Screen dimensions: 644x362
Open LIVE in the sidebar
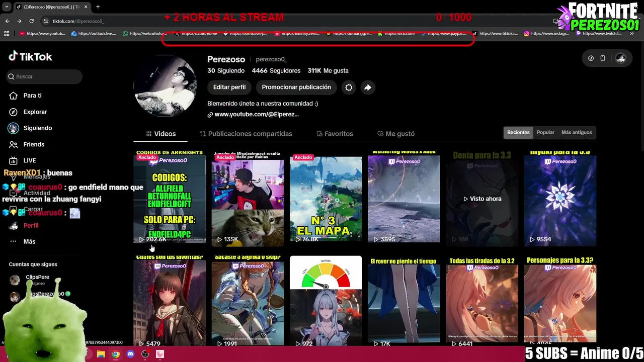[x=29, y=160]
